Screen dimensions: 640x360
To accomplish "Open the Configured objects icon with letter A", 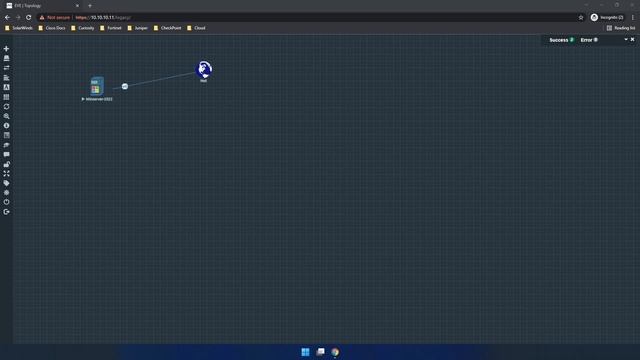I will click(6, 87).
